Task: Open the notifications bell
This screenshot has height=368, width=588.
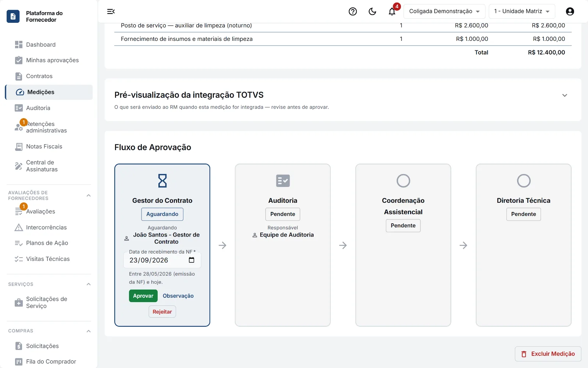Action: pyautogui.click(x=392, y=11)
